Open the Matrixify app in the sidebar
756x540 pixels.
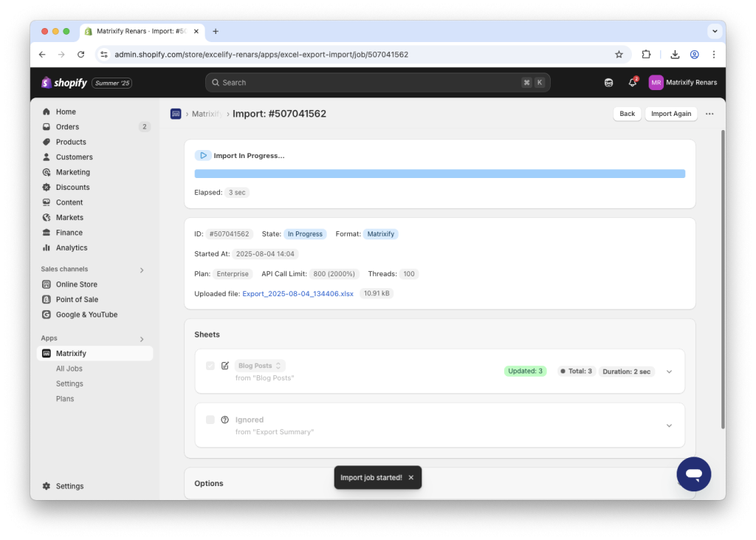pyautogui.click(x=72, y=353)
